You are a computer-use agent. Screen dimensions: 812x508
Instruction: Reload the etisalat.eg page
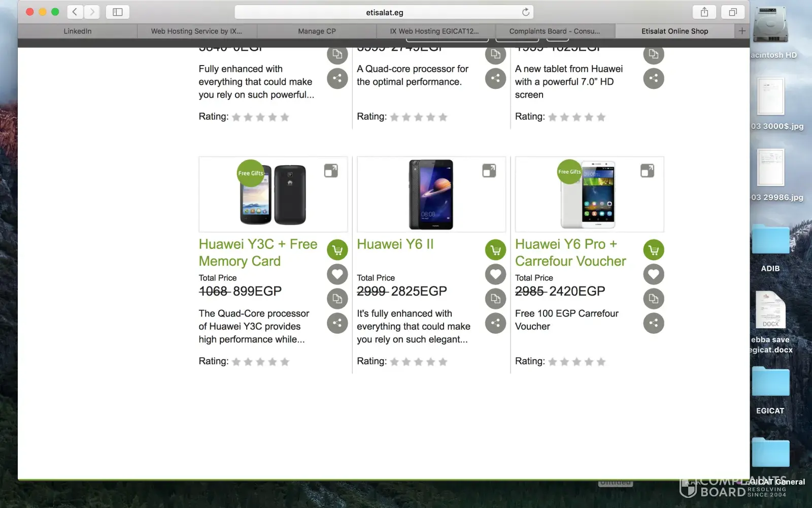(526, 12)
